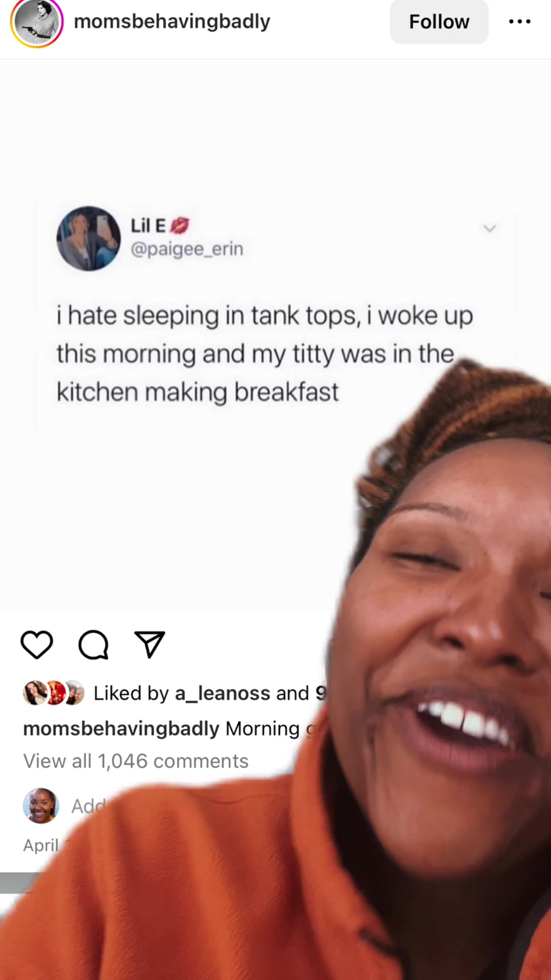Expand the tweet's chevron dropdown
Image resolution: width=551 pixels, height=980 pixels.
[490, 228]
